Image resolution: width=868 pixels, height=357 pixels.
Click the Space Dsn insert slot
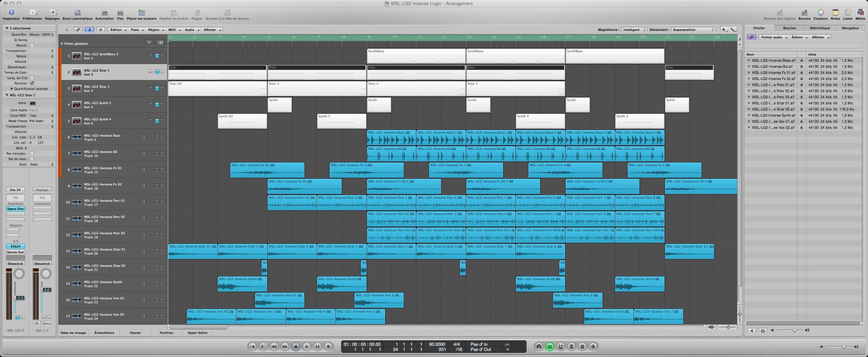15,209
